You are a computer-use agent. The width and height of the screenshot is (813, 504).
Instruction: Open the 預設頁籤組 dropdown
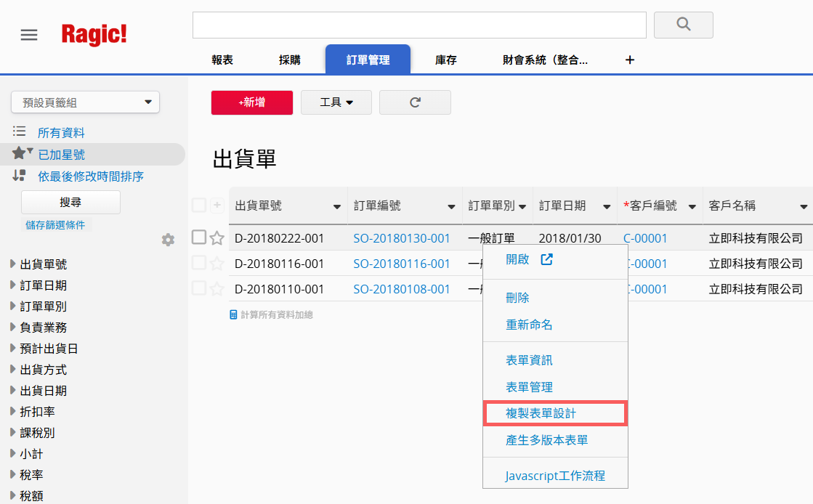coord(86,102)
